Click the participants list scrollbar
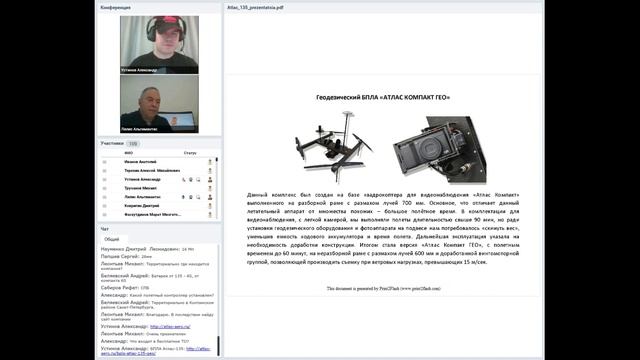The image size is (640, 360). [217, 188]
